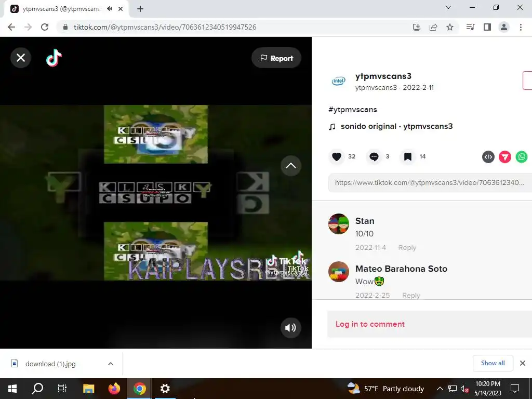Open Chrome three-dot menu

(x=521, y=27)
